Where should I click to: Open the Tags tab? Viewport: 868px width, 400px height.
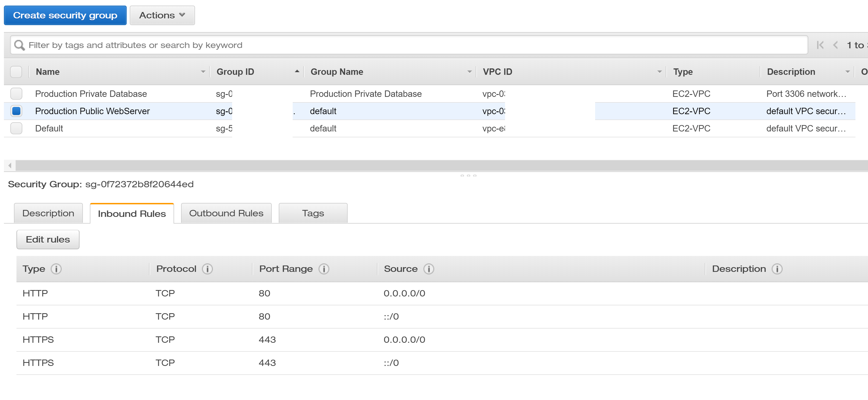(x=313, y=213)
